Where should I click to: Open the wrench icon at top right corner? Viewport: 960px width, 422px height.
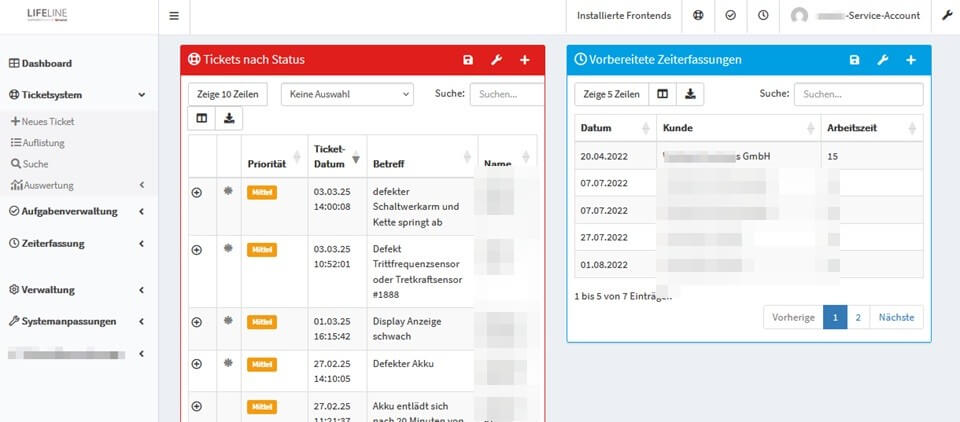pyautogui.click(x=946, y=16)
